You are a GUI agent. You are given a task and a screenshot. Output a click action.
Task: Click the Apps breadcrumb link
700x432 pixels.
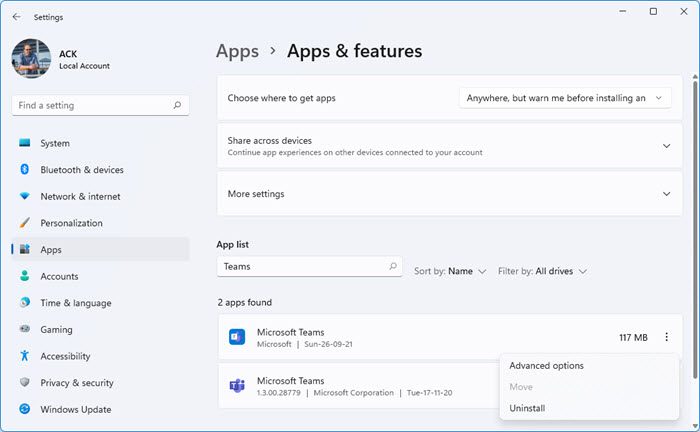coord(237,51)
